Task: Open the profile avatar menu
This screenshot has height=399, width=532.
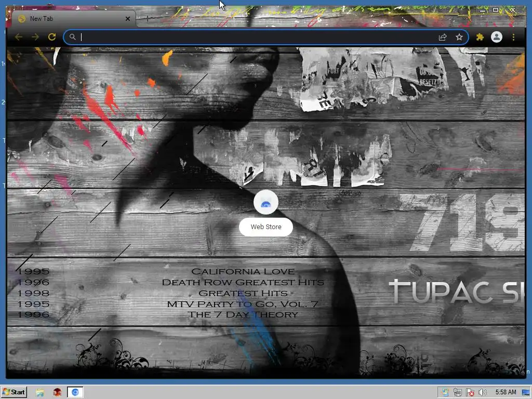Action: 496,37
